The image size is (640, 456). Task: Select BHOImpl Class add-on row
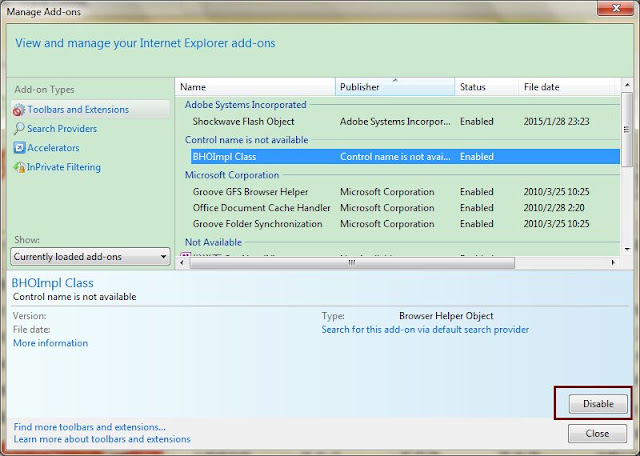[405, 157]
